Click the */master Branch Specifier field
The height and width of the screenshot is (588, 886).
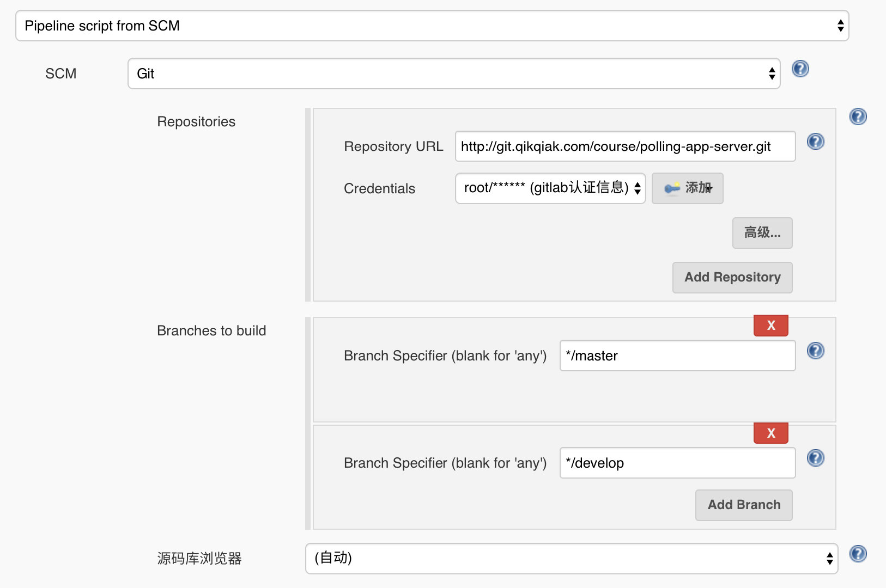point(677,356)
